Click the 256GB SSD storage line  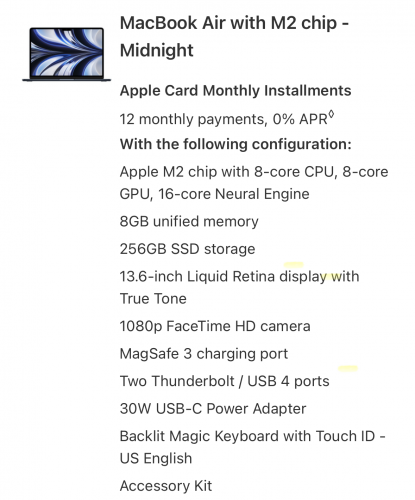187,249
